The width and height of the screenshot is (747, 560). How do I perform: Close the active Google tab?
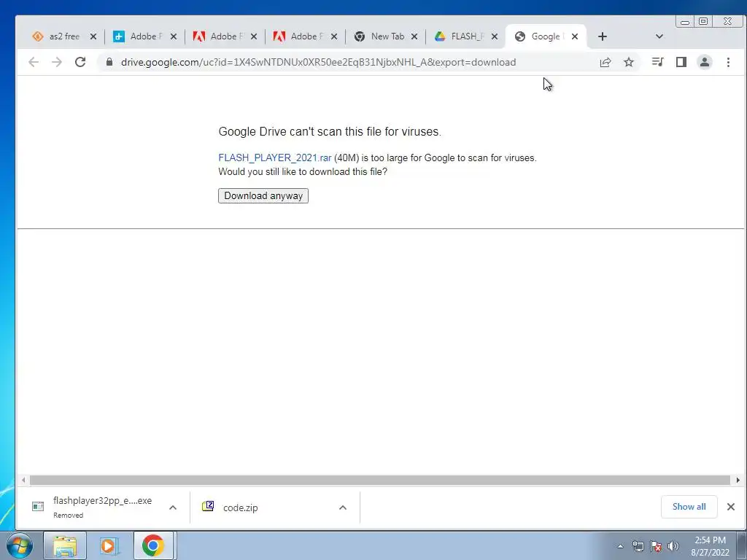click(x=575, y=36)
